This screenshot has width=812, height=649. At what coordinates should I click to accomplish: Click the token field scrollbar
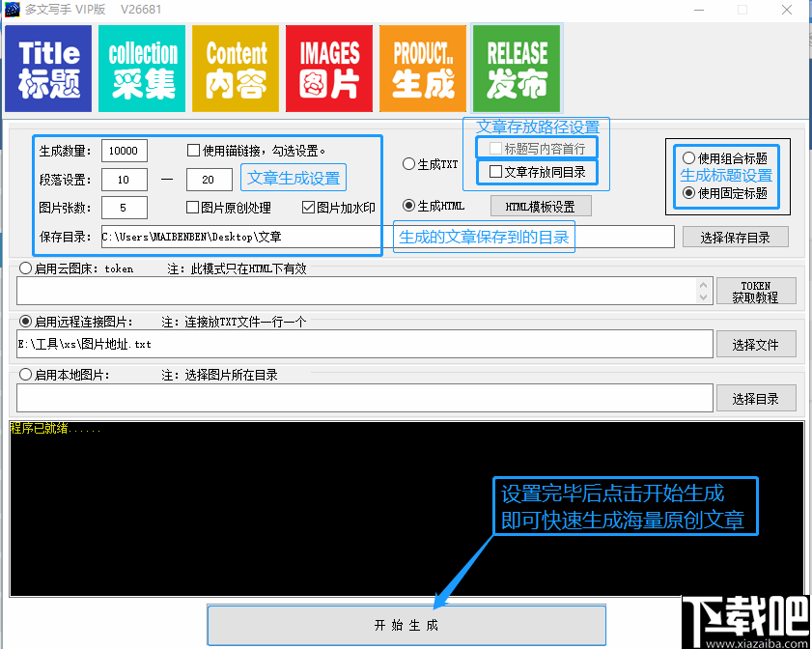tap(704, 291)
